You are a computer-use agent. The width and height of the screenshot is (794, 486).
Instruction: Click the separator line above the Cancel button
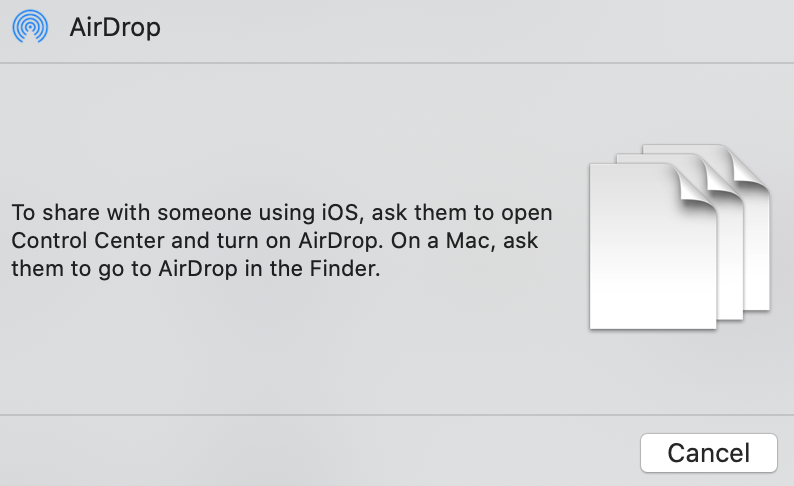click(397, 415)
